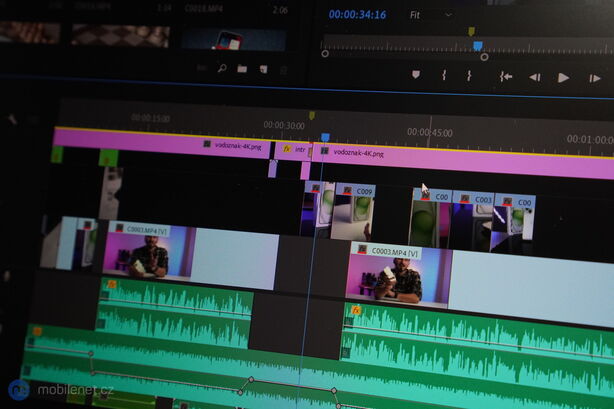Select the first small green clip under vodoznak

pos(57,154)
